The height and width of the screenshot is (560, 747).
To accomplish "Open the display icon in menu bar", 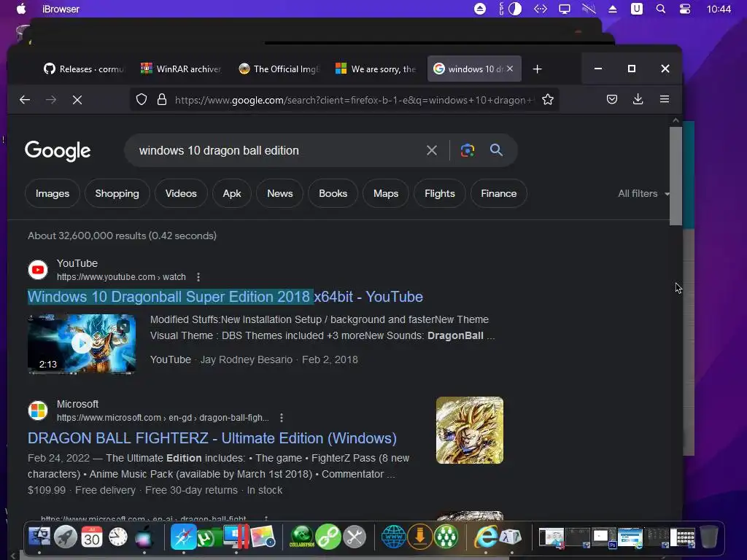I will [x=565, y=9].
